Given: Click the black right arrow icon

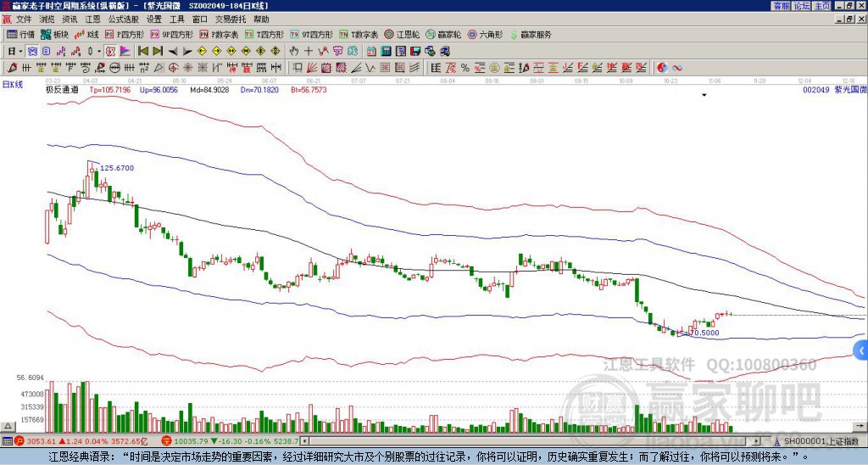Looking at the screenshot, I should click(187, 52).
